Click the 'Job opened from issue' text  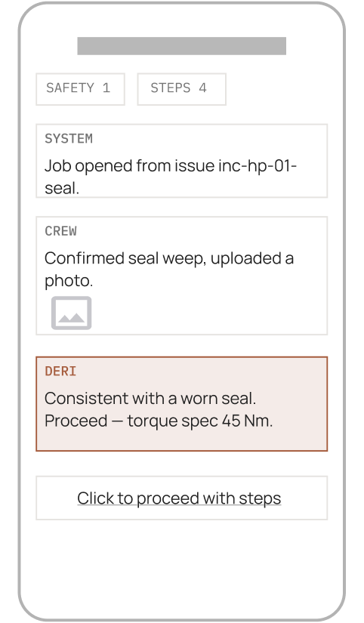coord(130,165)
